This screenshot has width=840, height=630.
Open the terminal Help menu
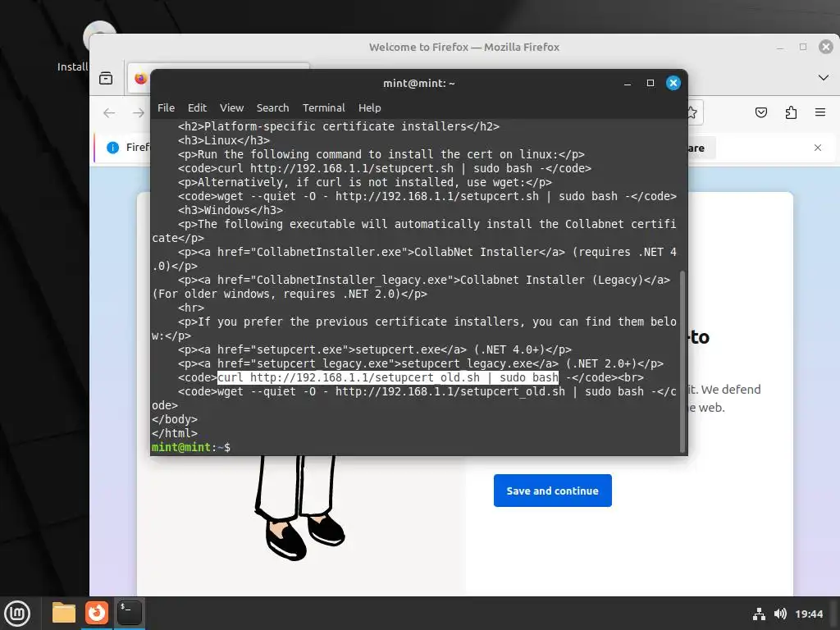(370, 107)
